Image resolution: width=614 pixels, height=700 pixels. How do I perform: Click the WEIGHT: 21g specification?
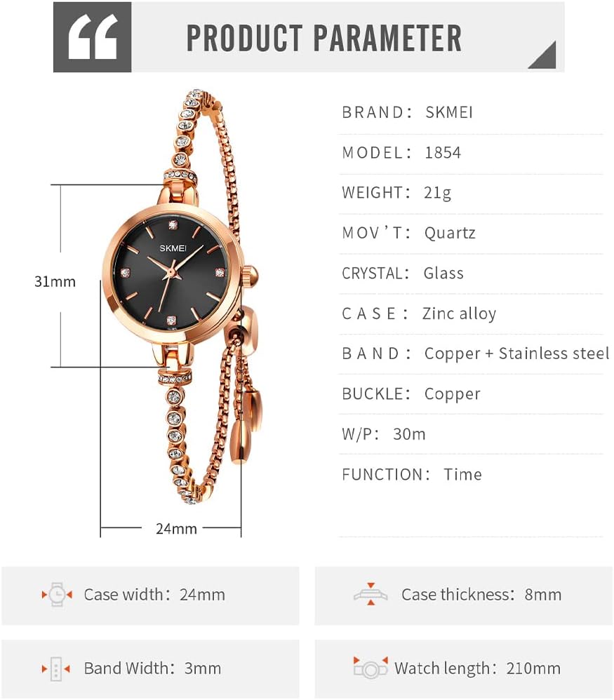(x=396, y=193)
